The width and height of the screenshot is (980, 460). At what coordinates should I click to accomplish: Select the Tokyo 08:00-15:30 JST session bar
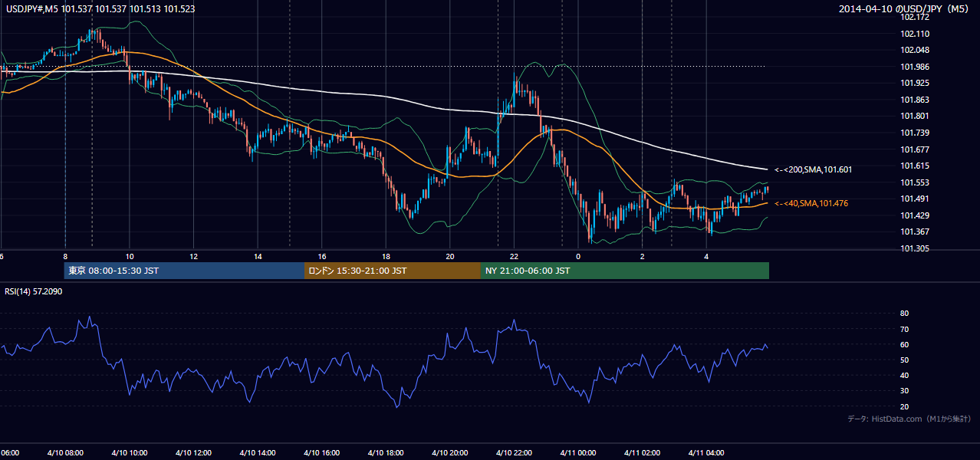(184, 271)
